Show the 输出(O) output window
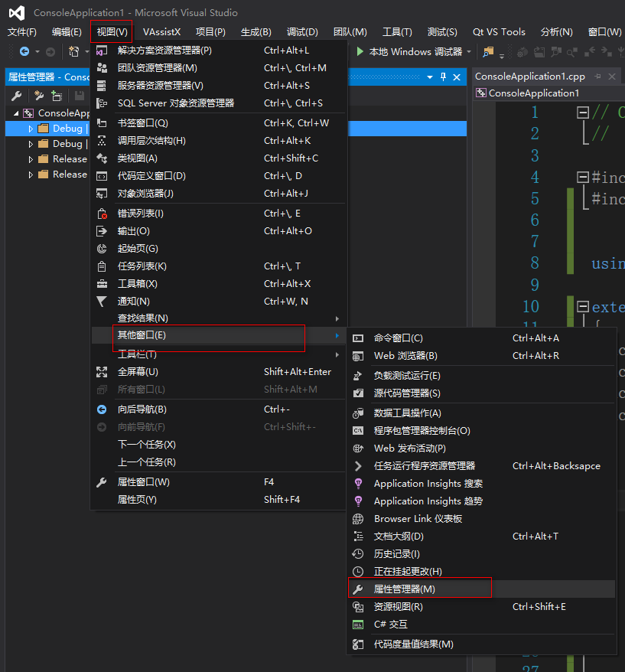 pos(219,231)
